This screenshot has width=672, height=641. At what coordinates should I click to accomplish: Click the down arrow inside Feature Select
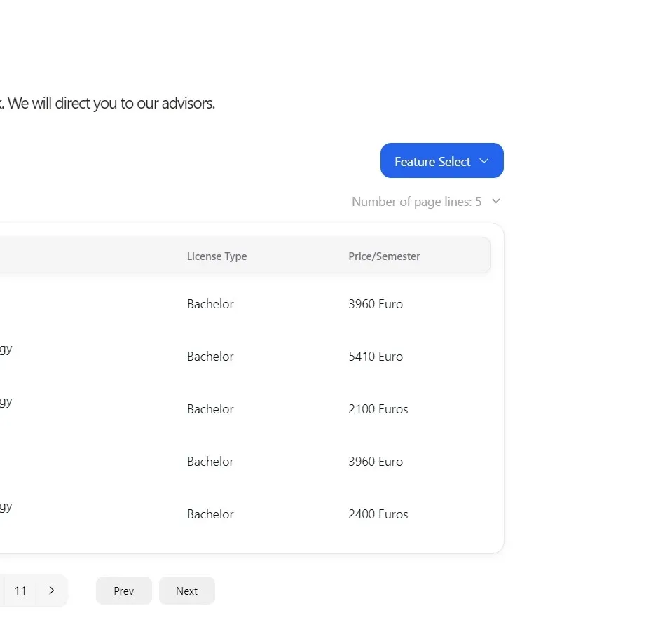click(484, 161)
